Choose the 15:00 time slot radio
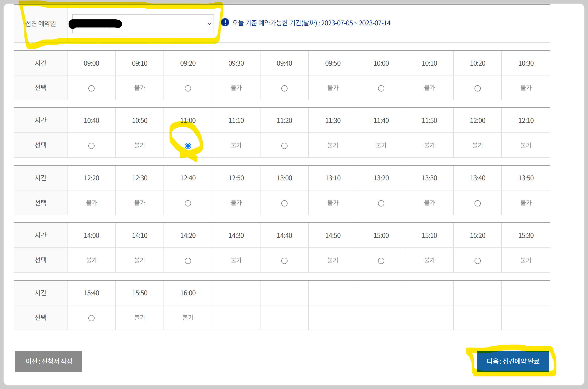The image size is (588, 389). tap(381, 261)
